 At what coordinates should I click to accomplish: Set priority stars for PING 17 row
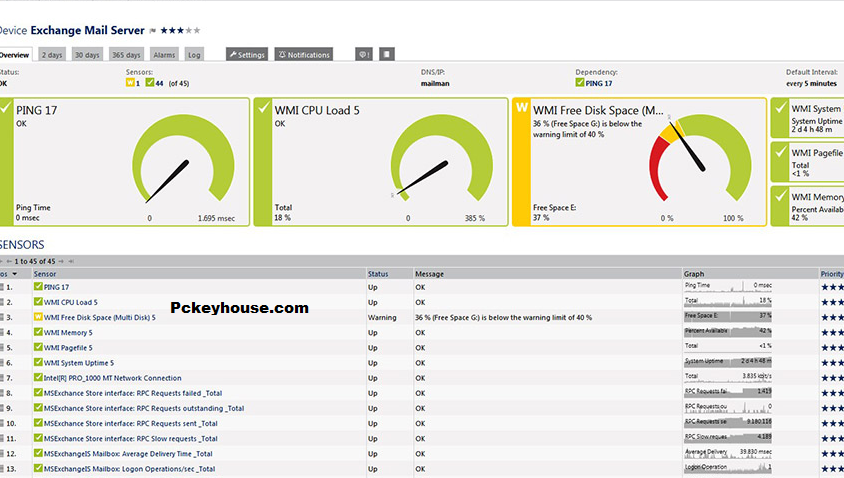(x=832, y=287)
